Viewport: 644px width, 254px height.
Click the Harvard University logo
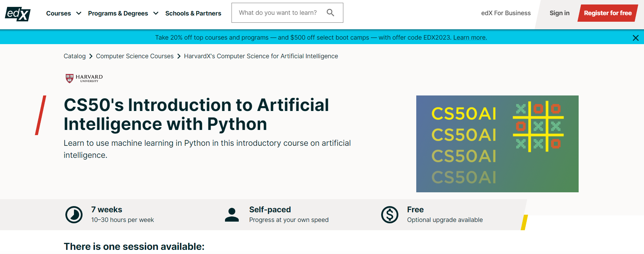click(84, 79)
